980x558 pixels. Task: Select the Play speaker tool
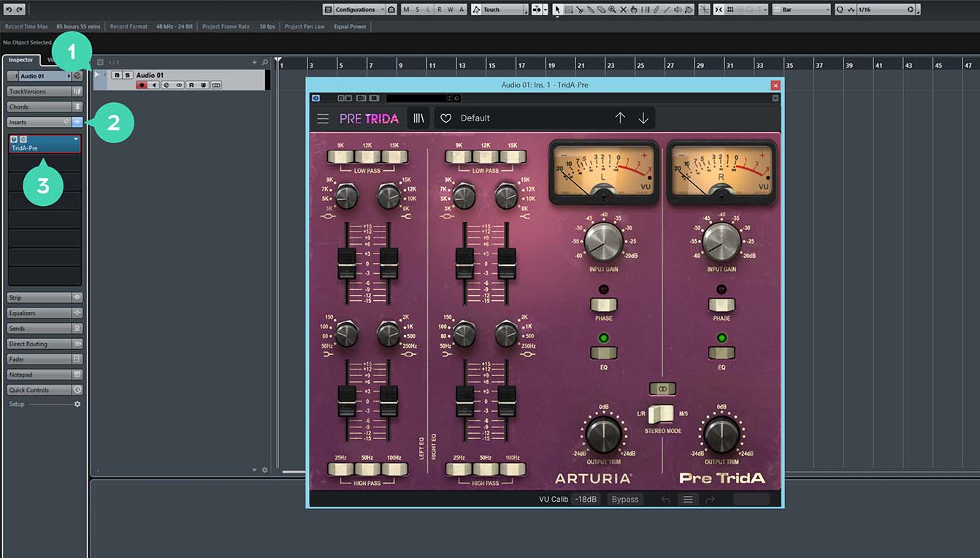678,9
